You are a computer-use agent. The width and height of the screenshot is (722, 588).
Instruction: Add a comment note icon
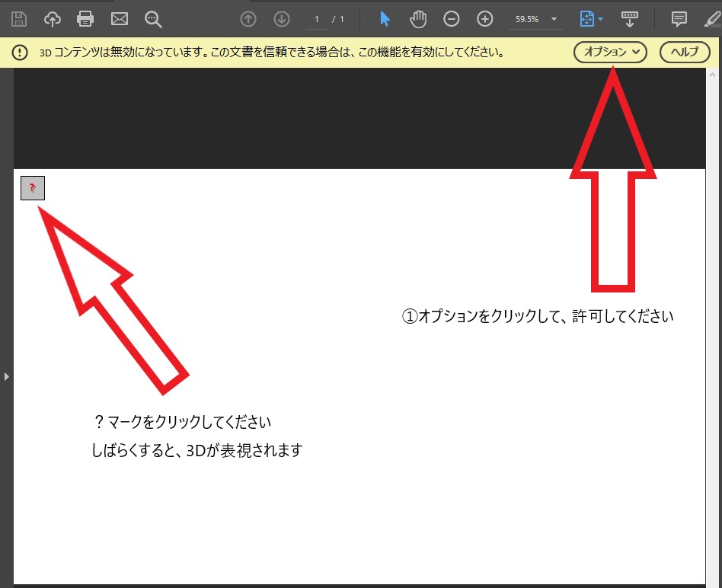(x=679, y=19)
